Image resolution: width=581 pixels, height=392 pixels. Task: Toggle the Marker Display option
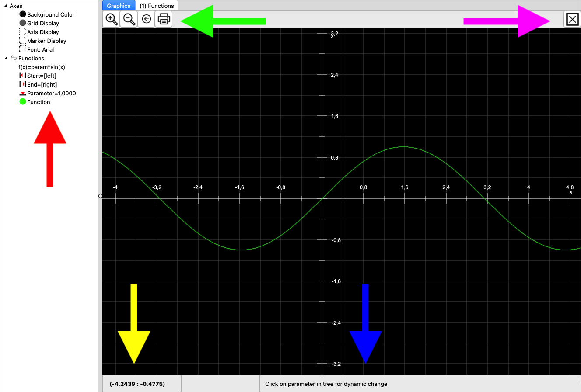click(23, 41)
